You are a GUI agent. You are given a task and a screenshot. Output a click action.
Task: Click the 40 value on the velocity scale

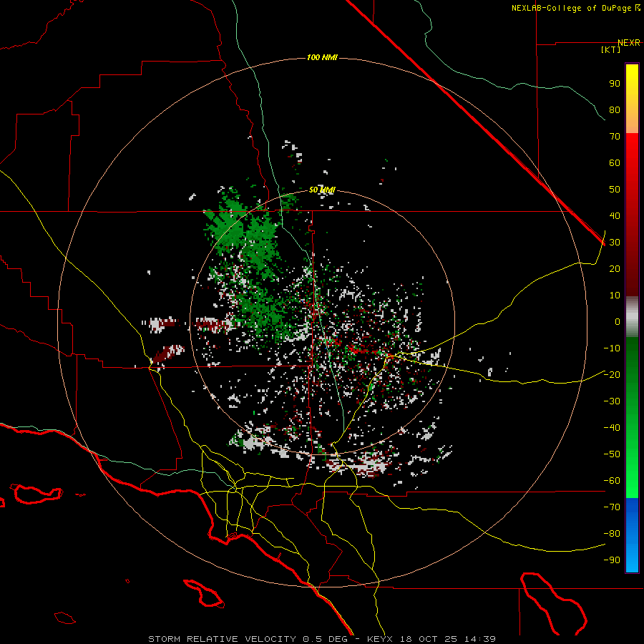click(x=615, y=215)
